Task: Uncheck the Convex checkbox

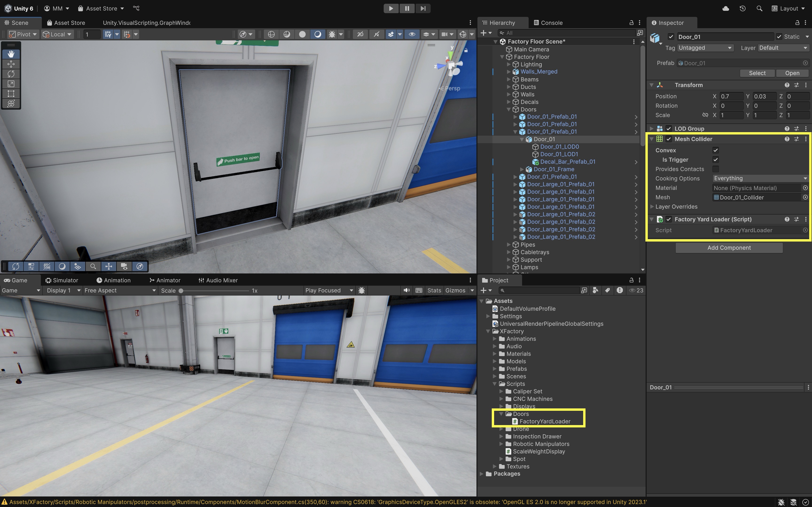Action: coord(715,150)
